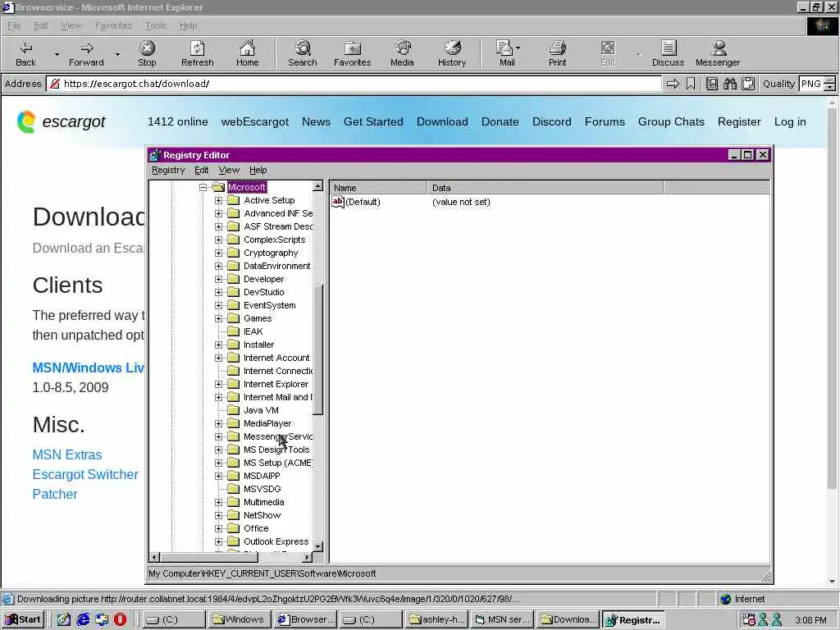Click the Mail toolbar icon
The width and height of the screenshot is (840, 630).
[507, 53]
